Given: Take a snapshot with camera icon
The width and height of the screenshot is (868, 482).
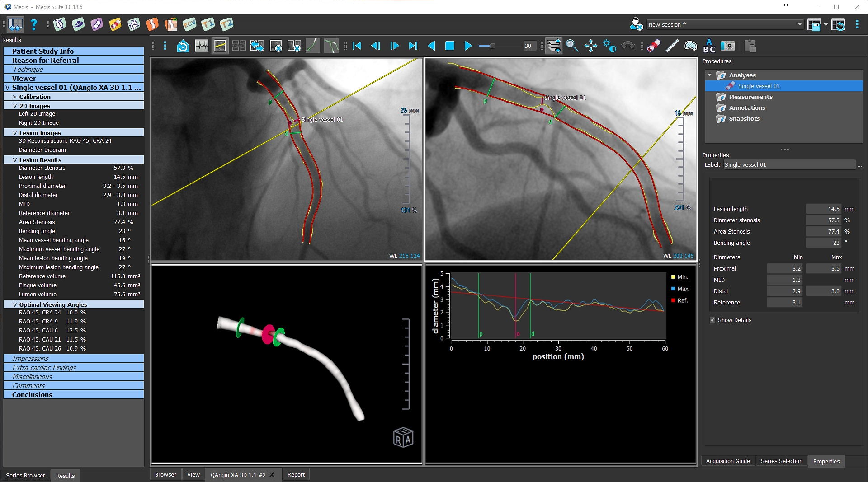Looking at the screenshot, I should (x=727, y=46).
